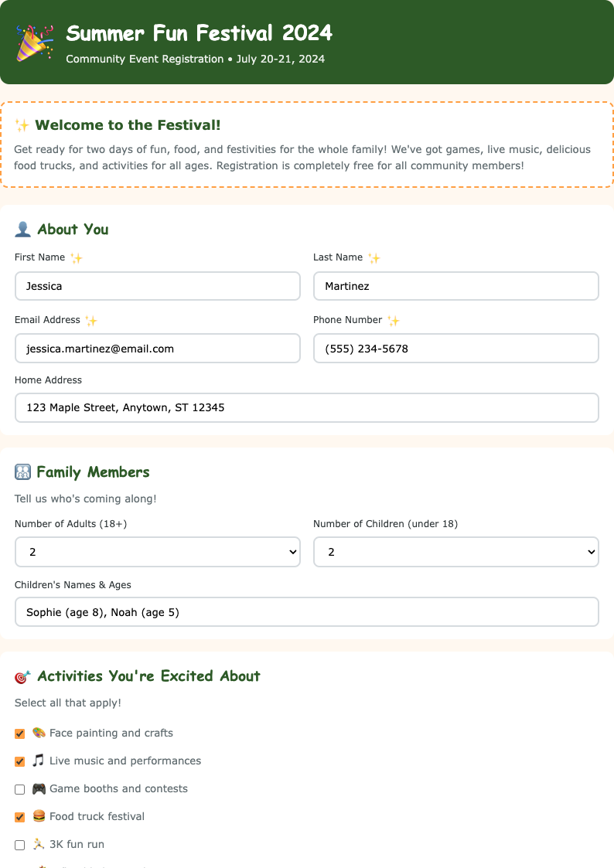Viewport: 614px width, 868px height.
Task: Click the family icon beside Family Members heading
Action: [x=22, y=471]
